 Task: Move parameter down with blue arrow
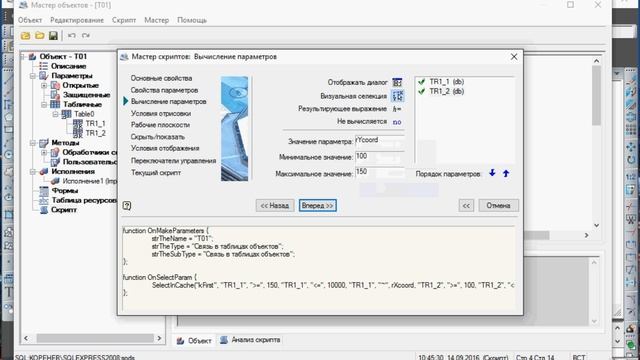(492, 173)
